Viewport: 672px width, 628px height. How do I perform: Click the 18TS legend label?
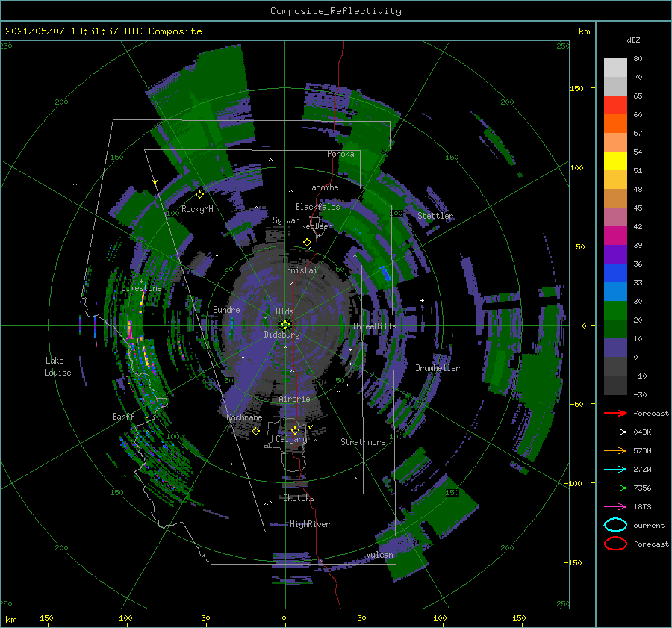click(x=642, y=507)
